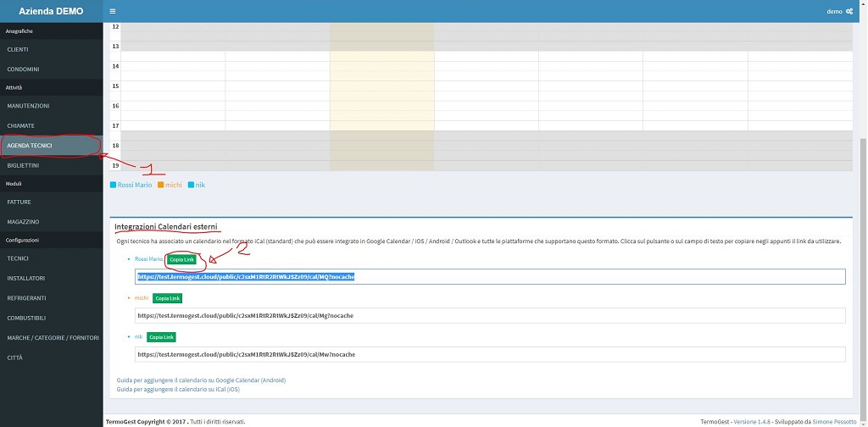Toggle Rossi Mario calendar legend swatch

[x=113, y=185]
